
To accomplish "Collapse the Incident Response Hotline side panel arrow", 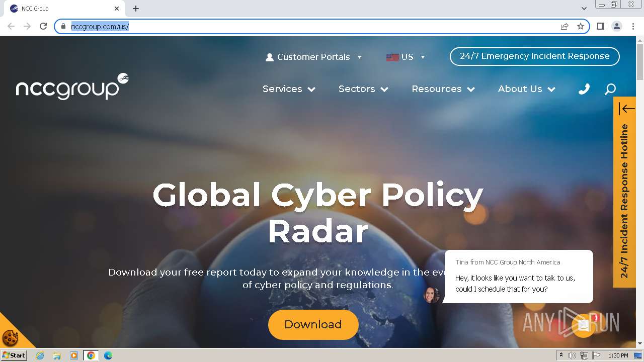I will (627, 109).
